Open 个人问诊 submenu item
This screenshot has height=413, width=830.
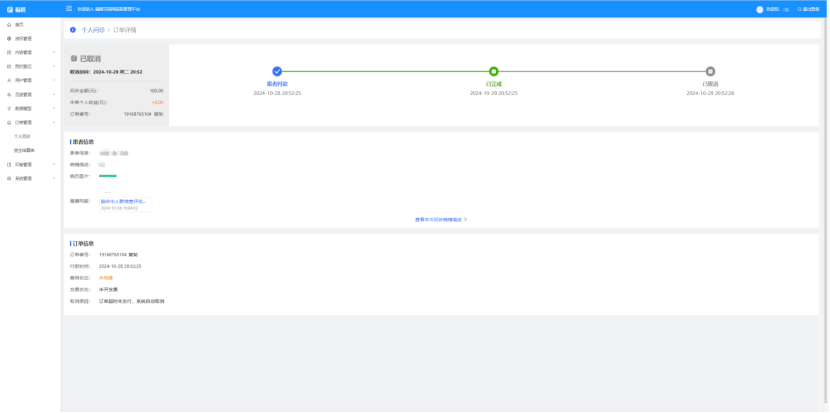(x=21, y=135)
